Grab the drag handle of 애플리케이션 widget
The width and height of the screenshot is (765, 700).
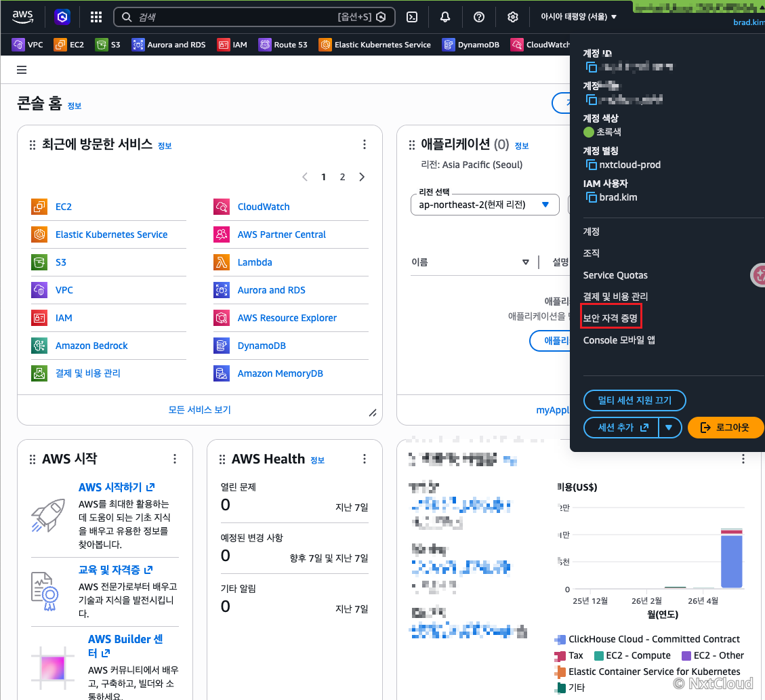412,145
